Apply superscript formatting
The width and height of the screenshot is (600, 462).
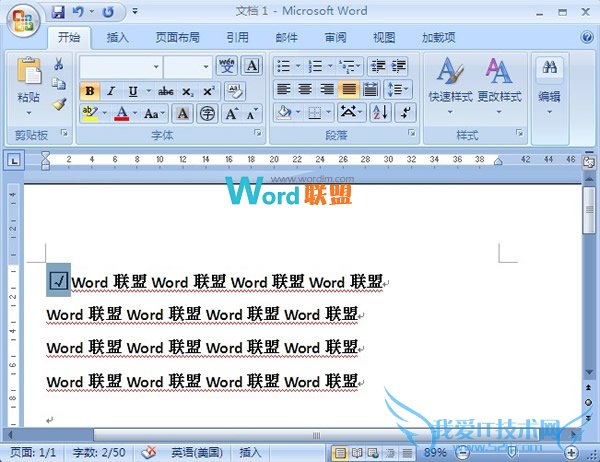209,91
